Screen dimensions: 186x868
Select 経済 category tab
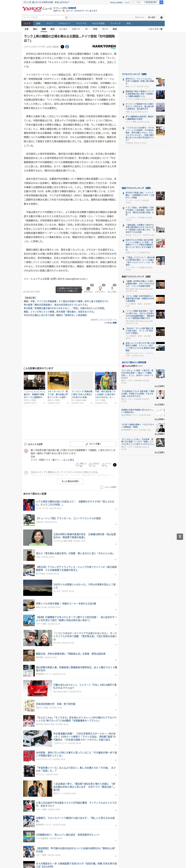pyautogui.click(x=52, y=29)
